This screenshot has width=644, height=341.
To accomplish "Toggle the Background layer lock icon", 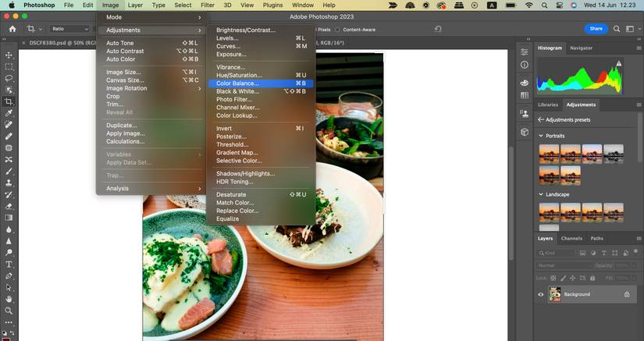I will [627, 295].
